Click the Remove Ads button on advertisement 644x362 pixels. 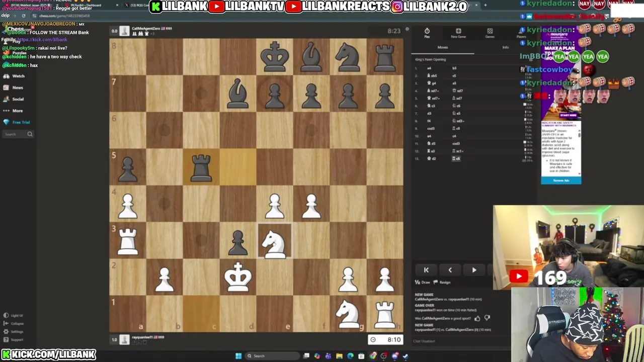coord(561,180)
